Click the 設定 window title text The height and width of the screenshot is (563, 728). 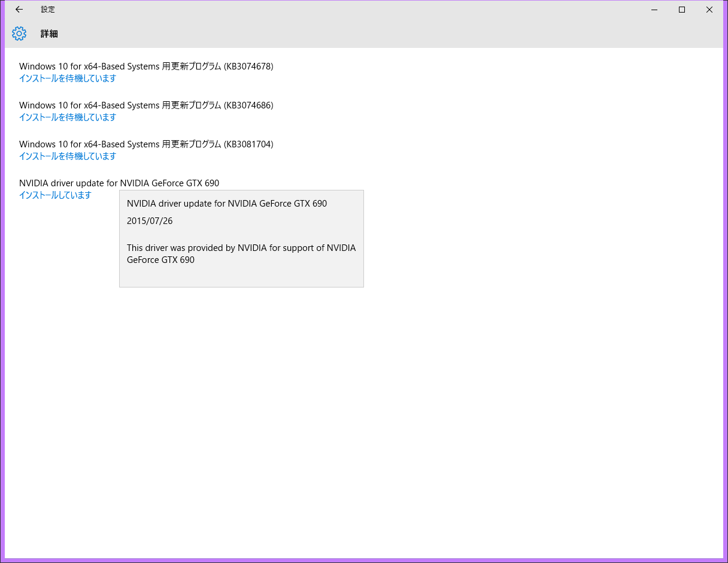tap(48, 10)
